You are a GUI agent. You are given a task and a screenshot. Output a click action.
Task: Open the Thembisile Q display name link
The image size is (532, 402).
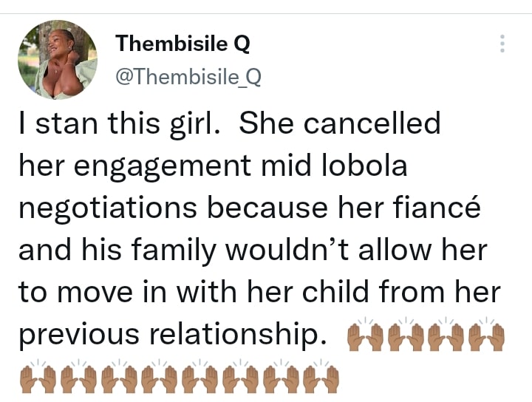click(183, 44)
